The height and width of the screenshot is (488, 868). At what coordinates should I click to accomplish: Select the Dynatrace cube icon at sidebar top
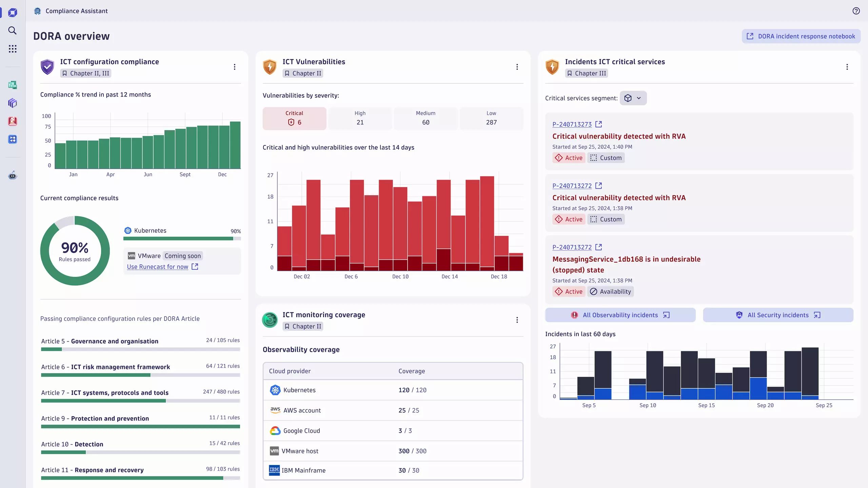tap(13, 12)
